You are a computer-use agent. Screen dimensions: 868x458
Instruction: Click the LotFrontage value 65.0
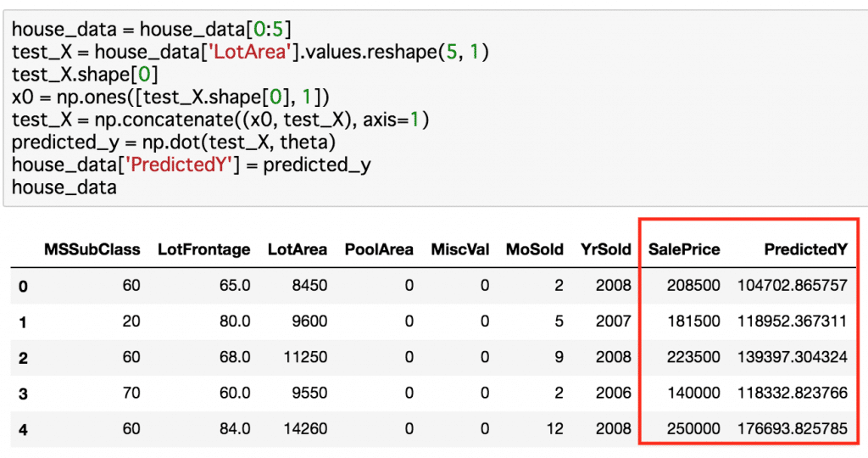click(x=235, y=285)
